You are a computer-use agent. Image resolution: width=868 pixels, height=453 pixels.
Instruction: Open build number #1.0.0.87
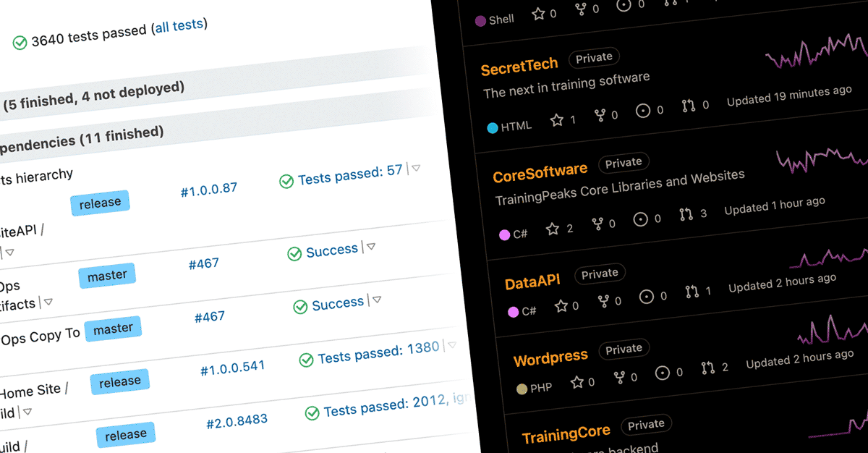pyautogui.click(x=209, y=190)
